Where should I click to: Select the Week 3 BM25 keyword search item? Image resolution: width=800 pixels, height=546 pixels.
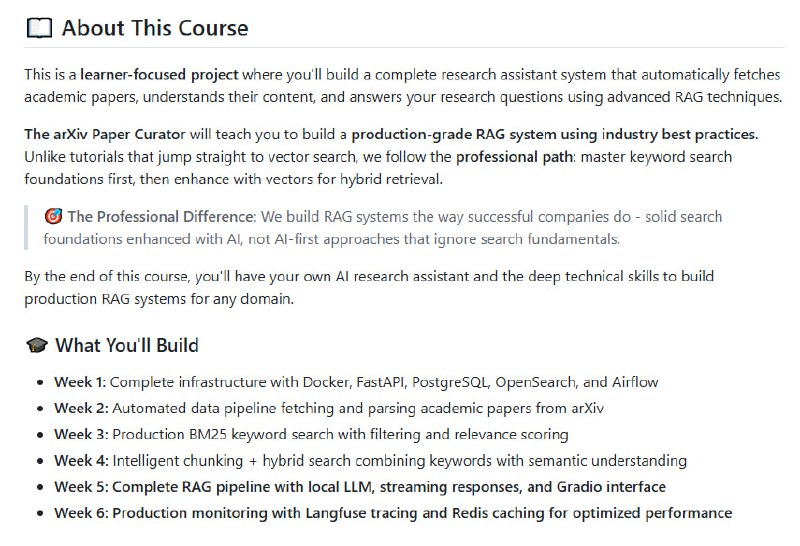311,434
